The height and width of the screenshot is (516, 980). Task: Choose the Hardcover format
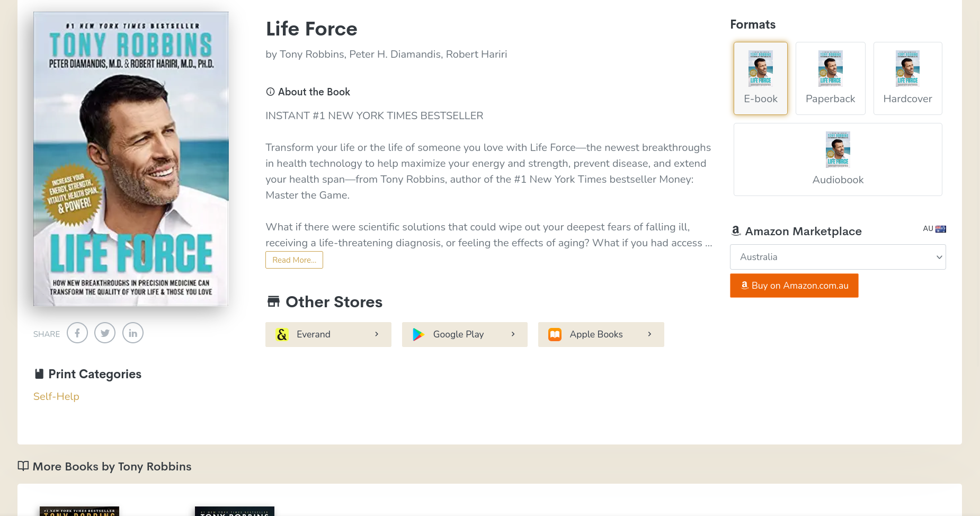(907, 78)
